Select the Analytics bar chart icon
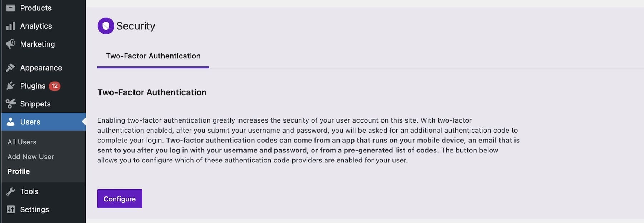Viewport: 644px width, 223px height. (x=11, y=25)
